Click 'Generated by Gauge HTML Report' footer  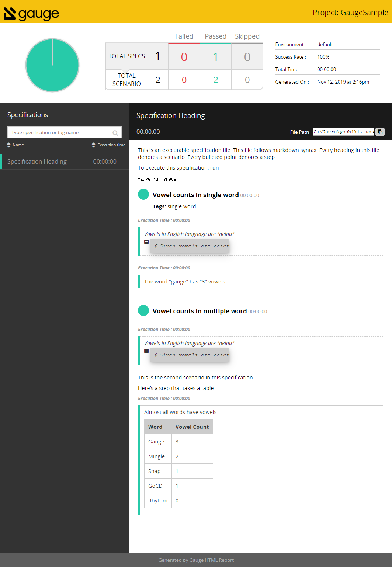click(x=196, y=560)
